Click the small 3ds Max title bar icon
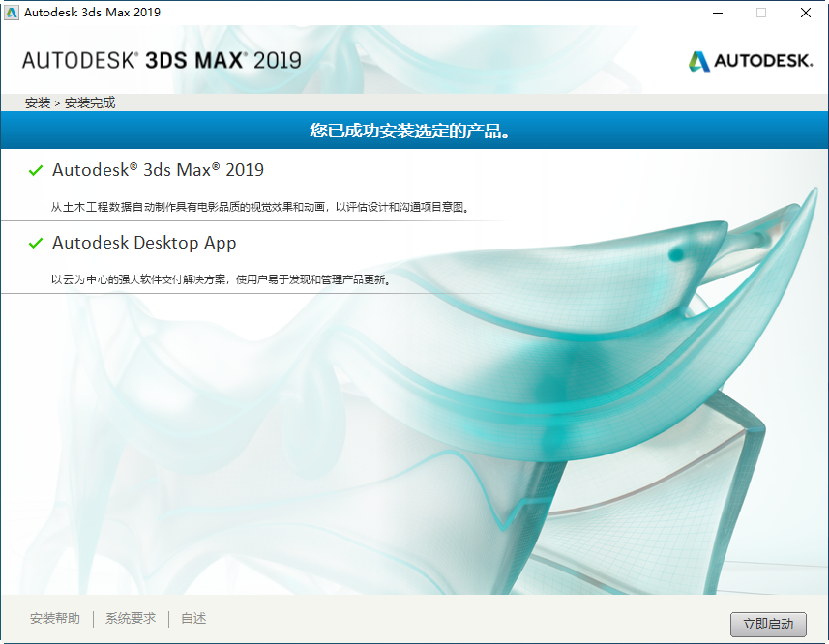Viewport: 829px width, 644px height. point(11,13)
